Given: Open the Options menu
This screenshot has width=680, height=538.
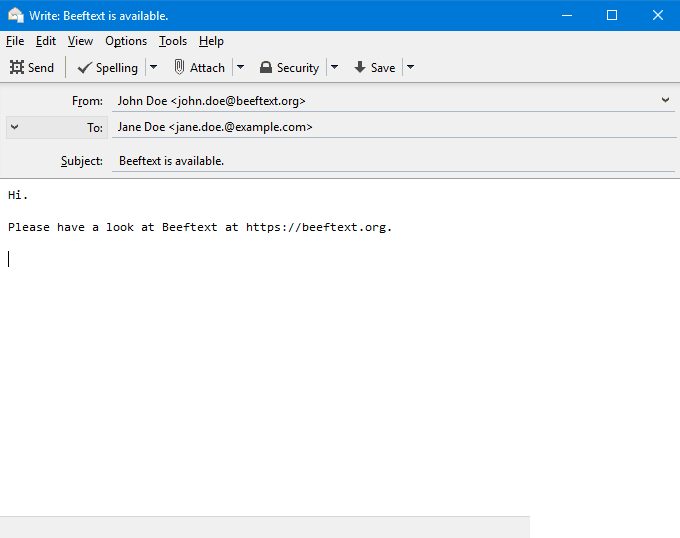Looking at the screenshot, I should pyautogui.click(x=126, y=41).
